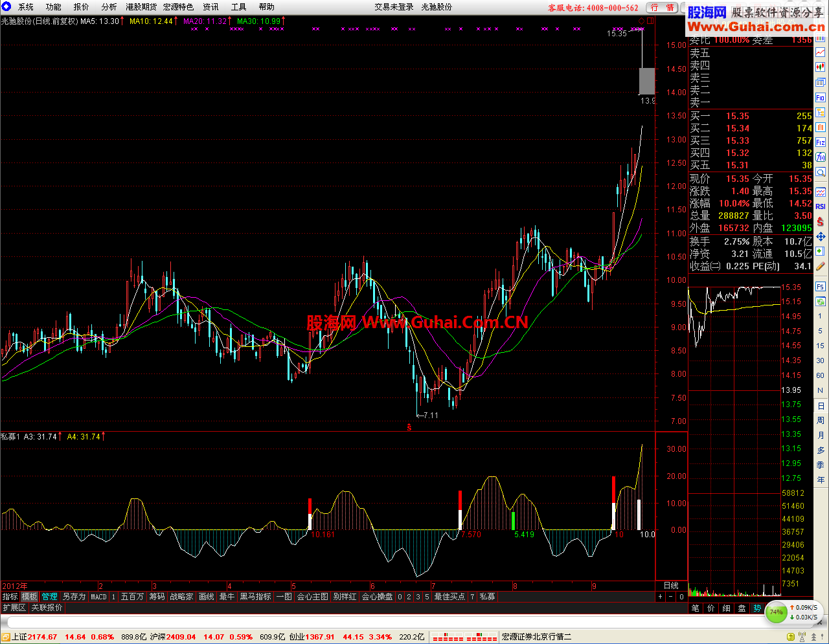
Task: Click the green arrow export icon
Action: point(821,251)
